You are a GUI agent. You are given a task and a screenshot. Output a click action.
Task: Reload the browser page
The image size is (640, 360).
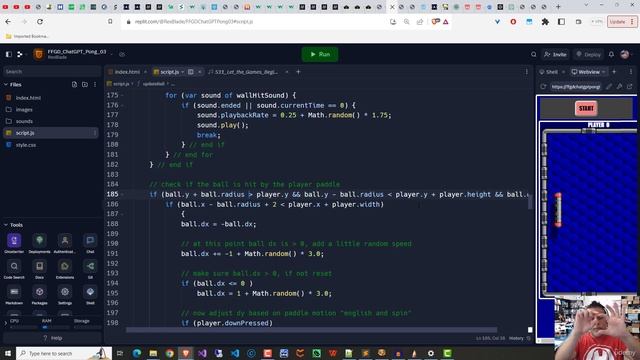(x=40, y=22)
